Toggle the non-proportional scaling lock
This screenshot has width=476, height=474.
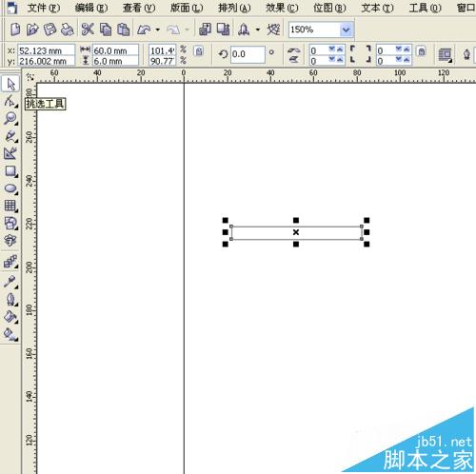click(x=199, y=50)
